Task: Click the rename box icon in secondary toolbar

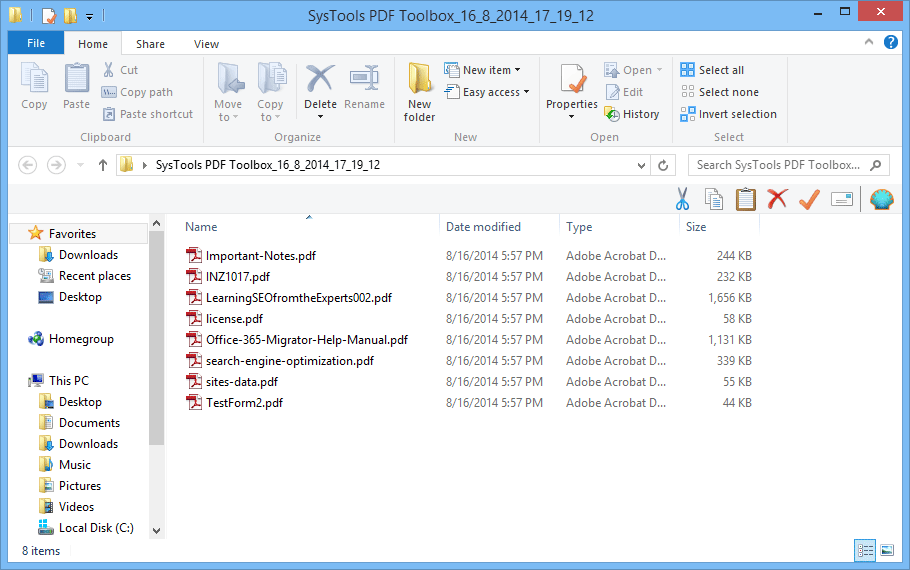Action: coord(842,199)
